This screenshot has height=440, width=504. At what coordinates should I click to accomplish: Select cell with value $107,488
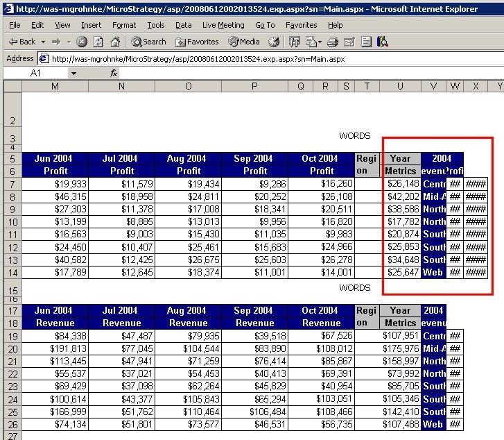(x=401, y=424)
